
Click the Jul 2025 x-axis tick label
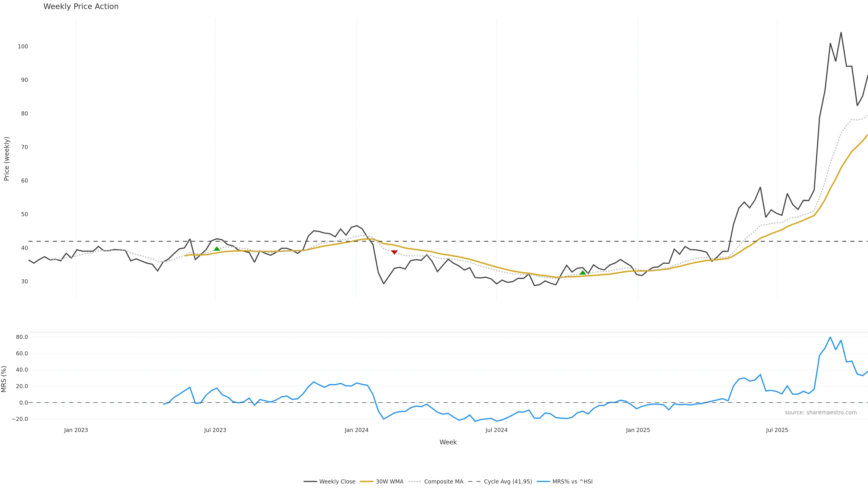tap(777, 430)
